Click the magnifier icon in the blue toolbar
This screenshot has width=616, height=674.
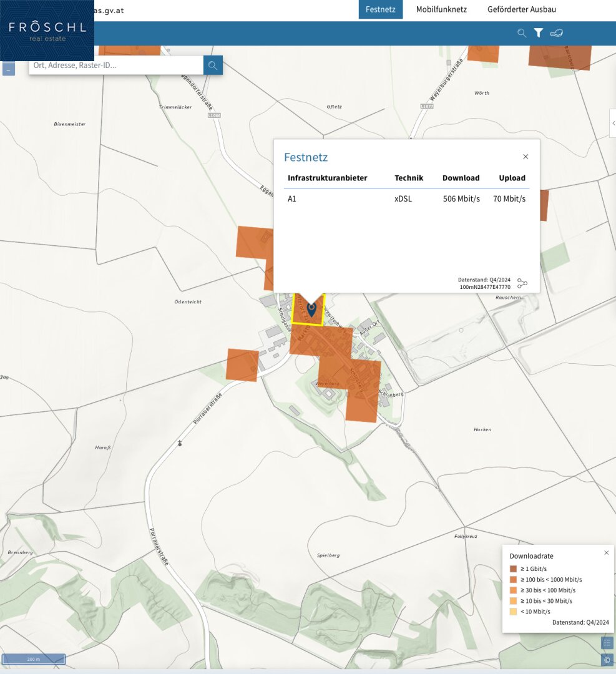[522, 33]
